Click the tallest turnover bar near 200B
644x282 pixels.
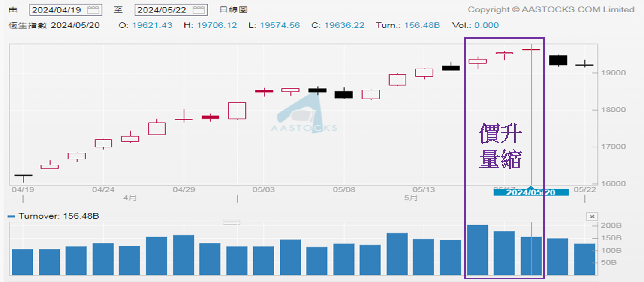(477, 249)
